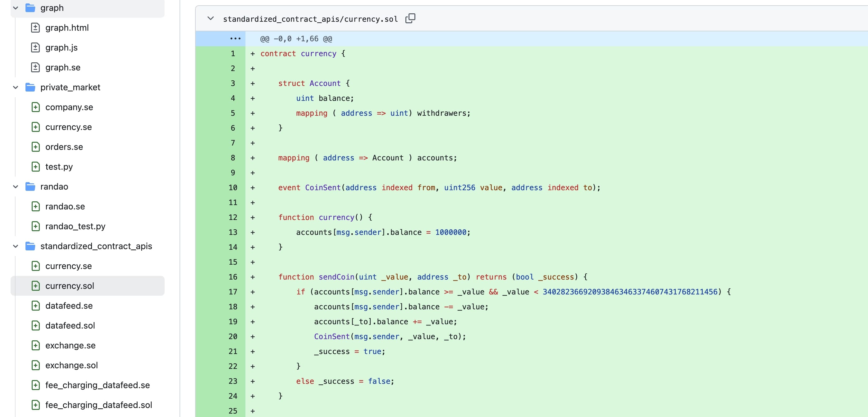
Task: Collapse the standardized_contract_apis folder chevron
Action: (x=16, y=246)
